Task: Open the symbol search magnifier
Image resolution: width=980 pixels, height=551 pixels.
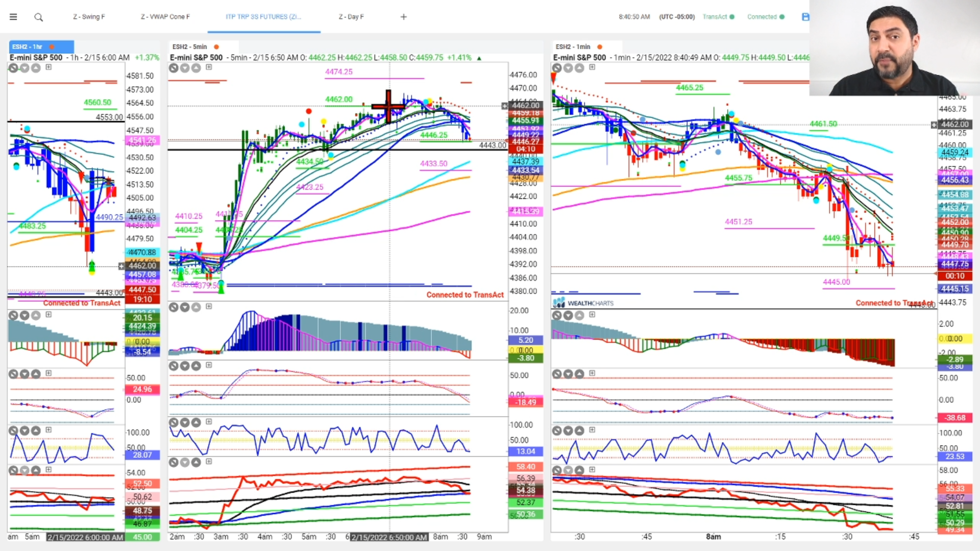Action: click(39, 17)
